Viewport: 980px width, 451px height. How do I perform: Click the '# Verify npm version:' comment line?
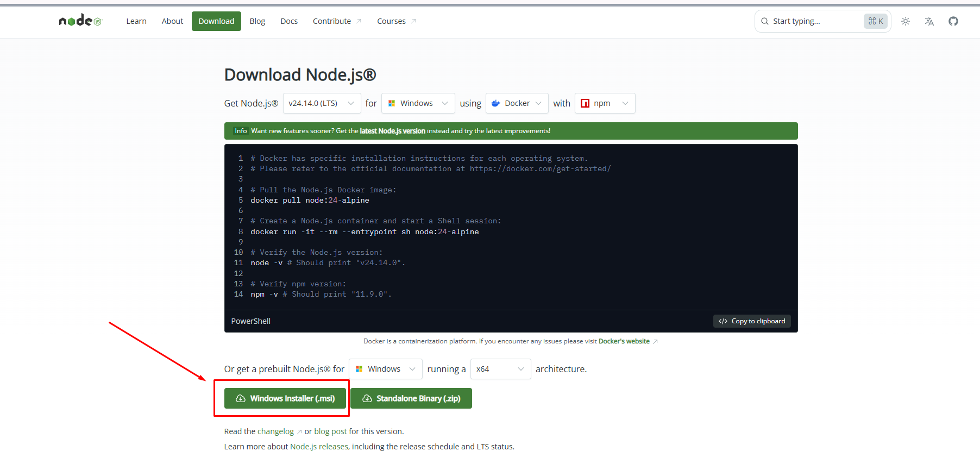tap(298, 284)
